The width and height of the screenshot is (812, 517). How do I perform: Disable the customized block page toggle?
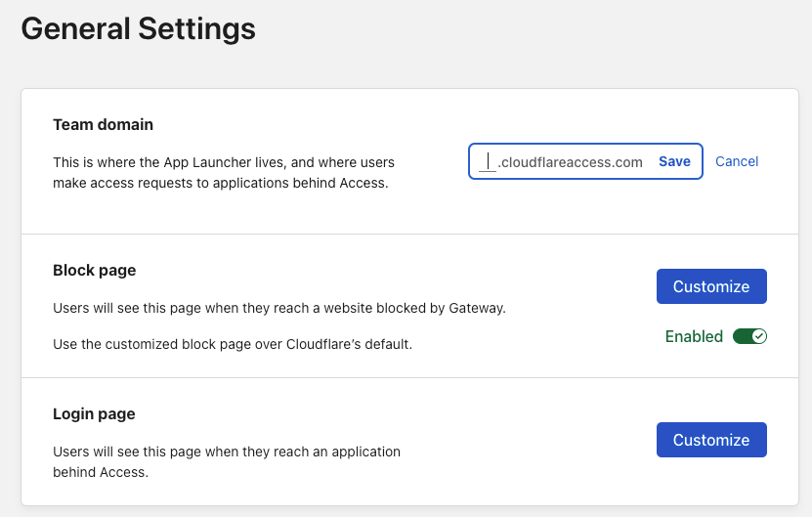tap(749, 336)
